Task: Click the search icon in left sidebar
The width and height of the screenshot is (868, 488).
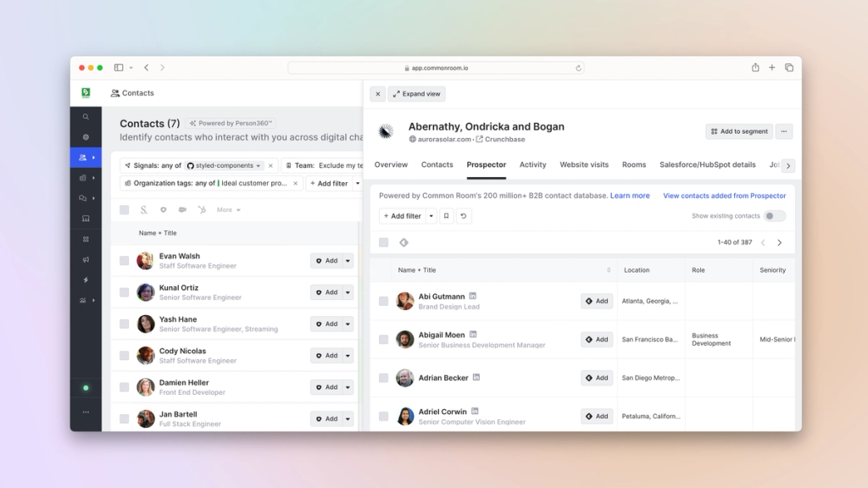Action: (86, 117)
